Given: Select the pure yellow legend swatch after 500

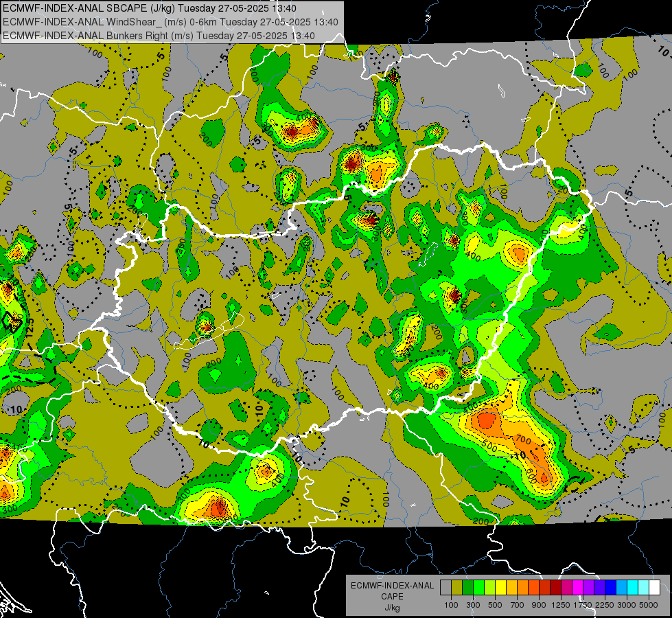Looking at the screenshot, I should (500, 587).
